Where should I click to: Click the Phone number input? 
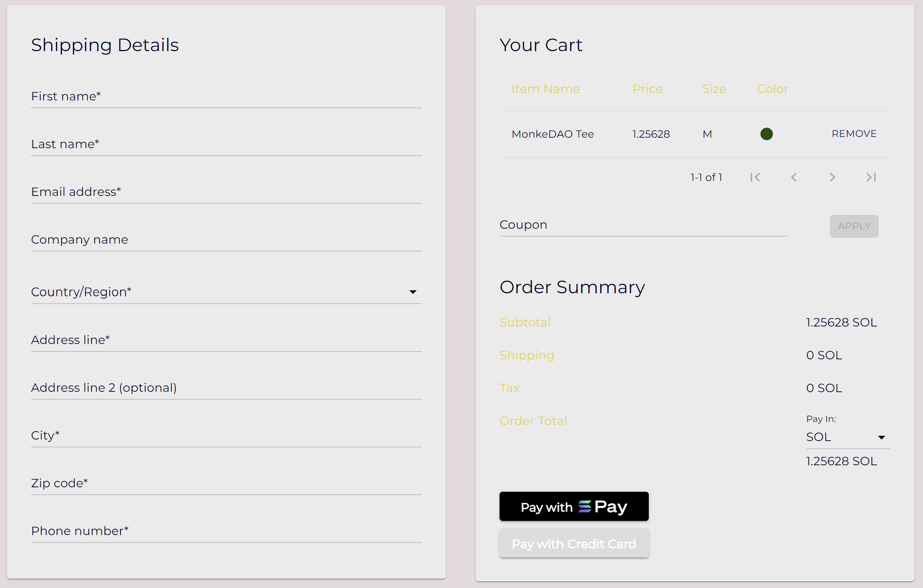(226, 531)
